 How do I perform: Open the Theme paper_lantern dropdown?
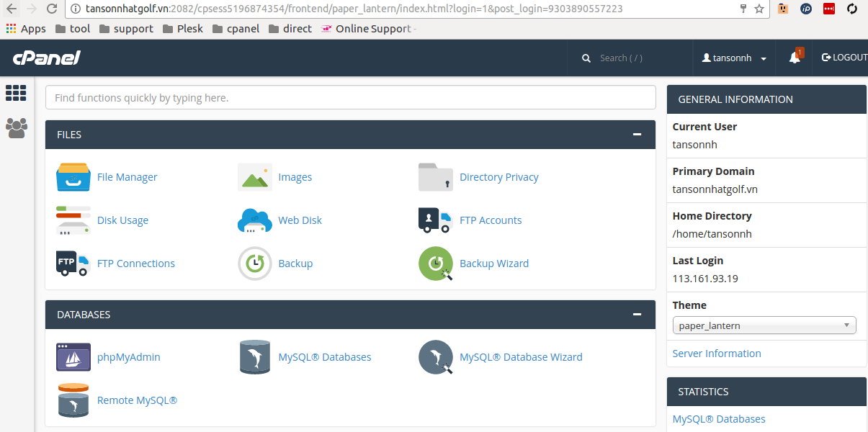click(764, 325)
